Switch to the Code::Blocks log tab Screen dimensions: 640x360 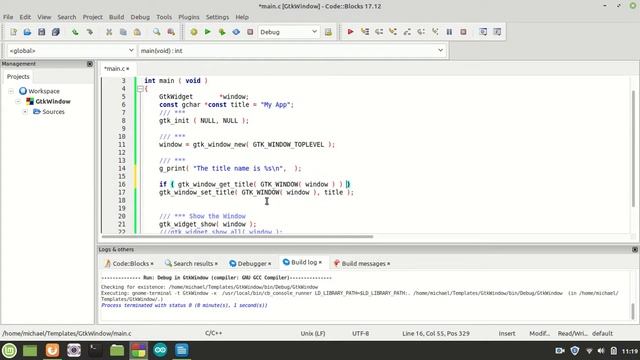click(x=129, y=264)
